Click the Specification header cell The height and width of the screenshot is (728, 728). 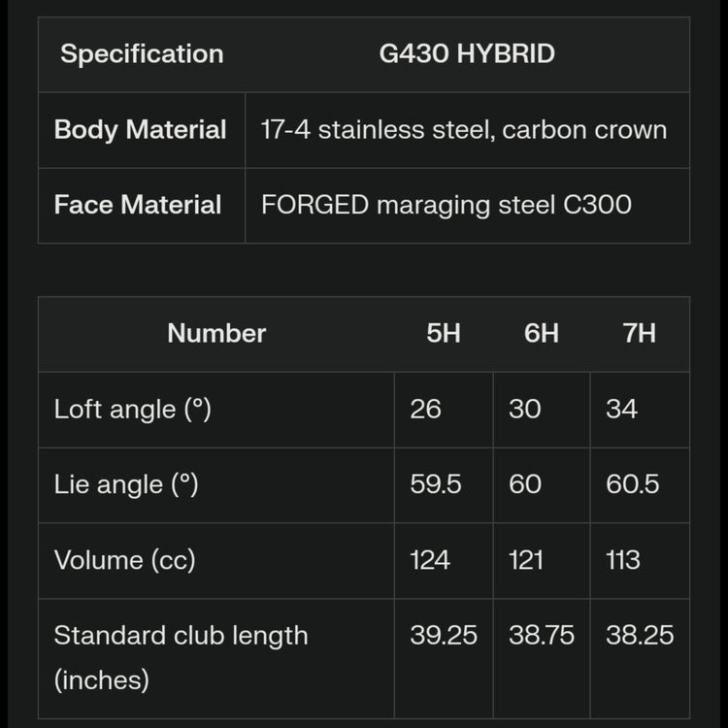coord(142,54)
